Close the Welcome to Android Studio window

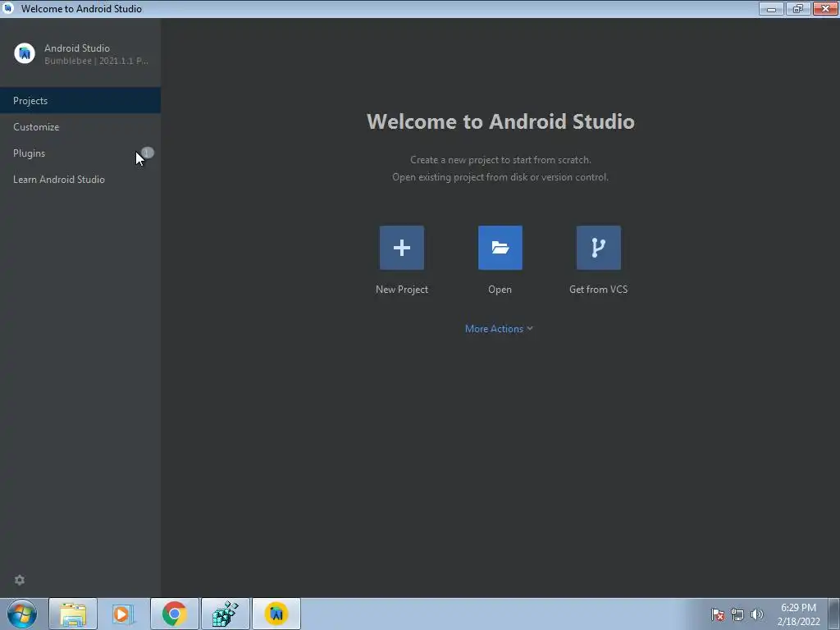pyautogui.click(x=825, y=8)
